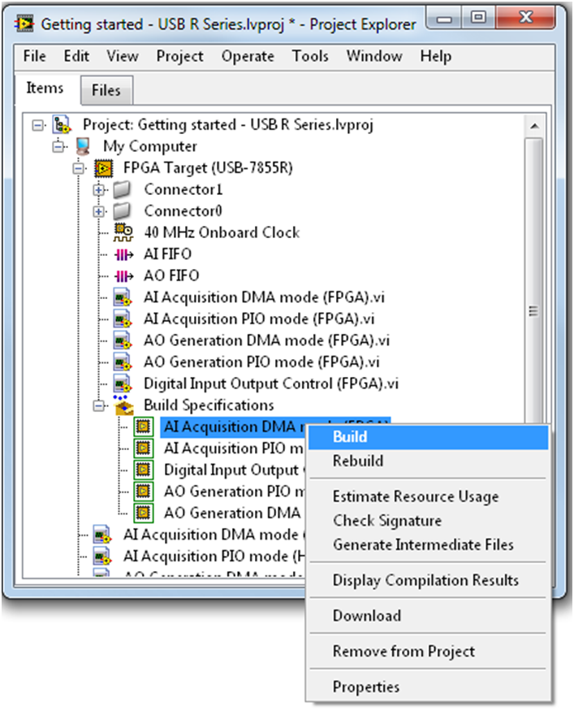Open the Tools menu
This screenshot has height=728, width=574.
pos(310,56)
